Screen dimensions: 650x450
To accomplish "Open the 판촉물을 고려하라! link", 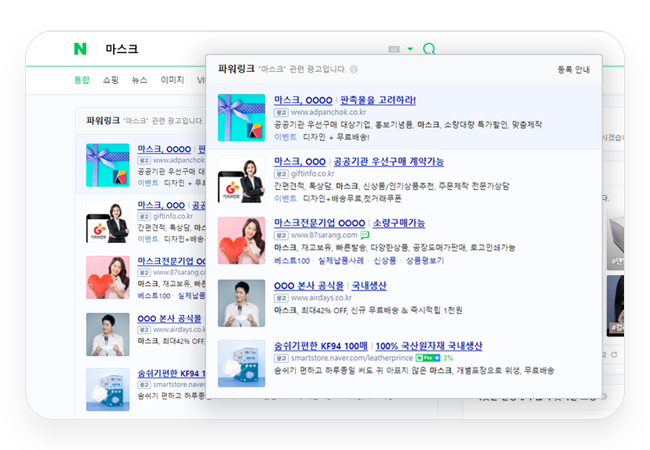I will click(378, 100).
